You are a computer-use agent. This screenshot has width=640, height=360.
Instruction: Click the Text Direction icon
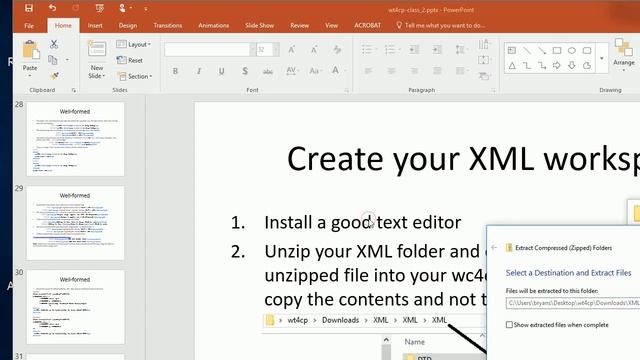(484, 44)
